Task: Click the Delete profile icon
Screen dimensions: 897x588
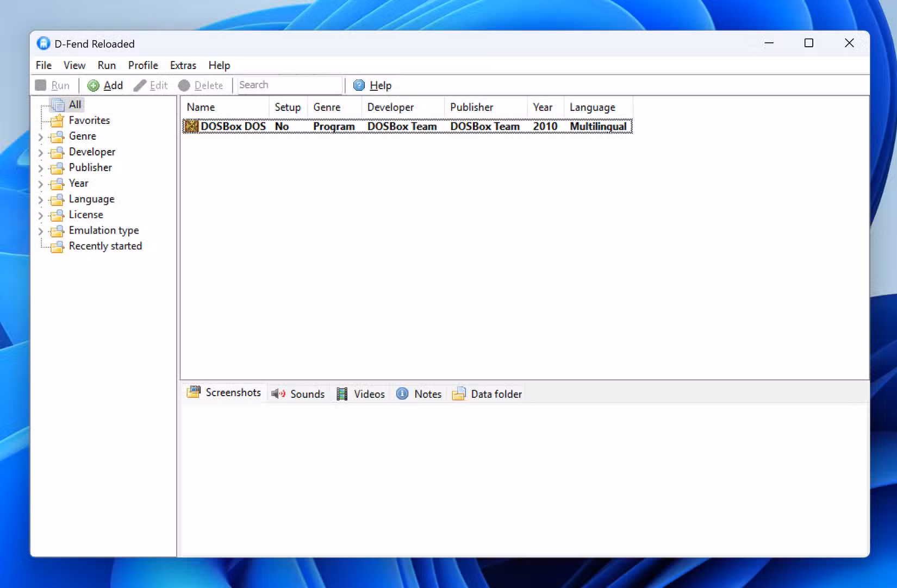Action: point(185,85)
